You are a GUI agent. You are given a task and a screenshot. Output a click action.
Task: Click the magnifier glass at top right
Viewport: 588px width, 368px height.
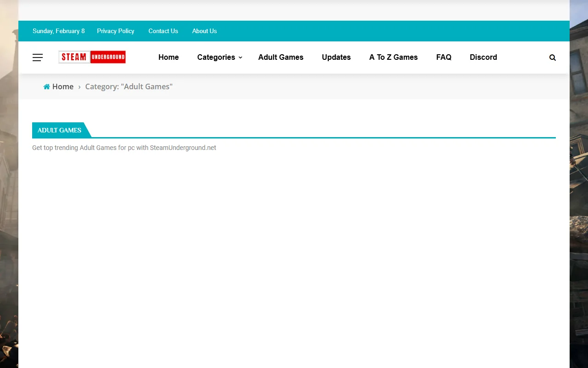(x=552, y=57)
